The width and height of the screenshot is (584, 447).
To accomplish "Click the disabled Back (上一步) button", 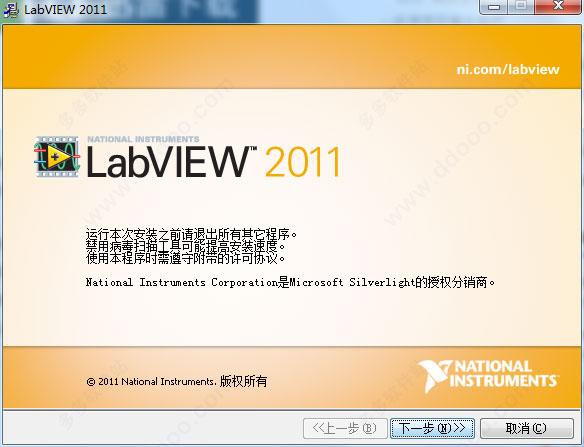I will pyautogui.click(x=345, y=428).
